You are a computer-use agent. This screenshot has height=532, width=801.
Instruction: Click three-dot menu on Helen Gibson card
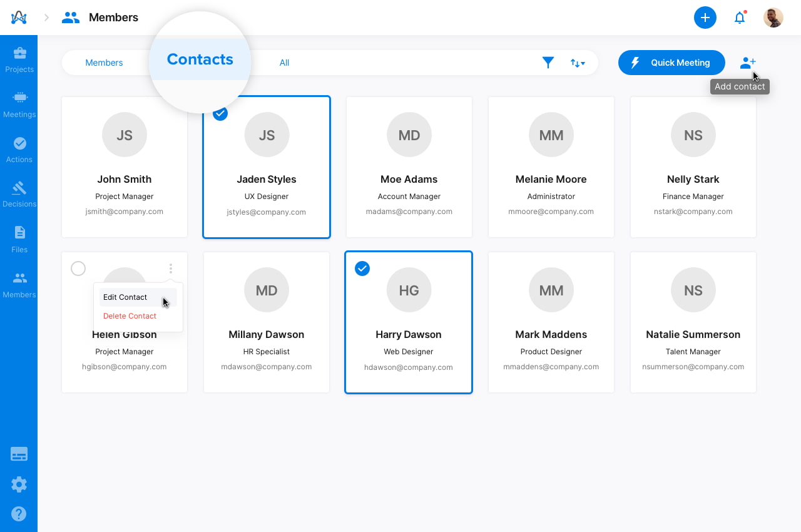170,269
